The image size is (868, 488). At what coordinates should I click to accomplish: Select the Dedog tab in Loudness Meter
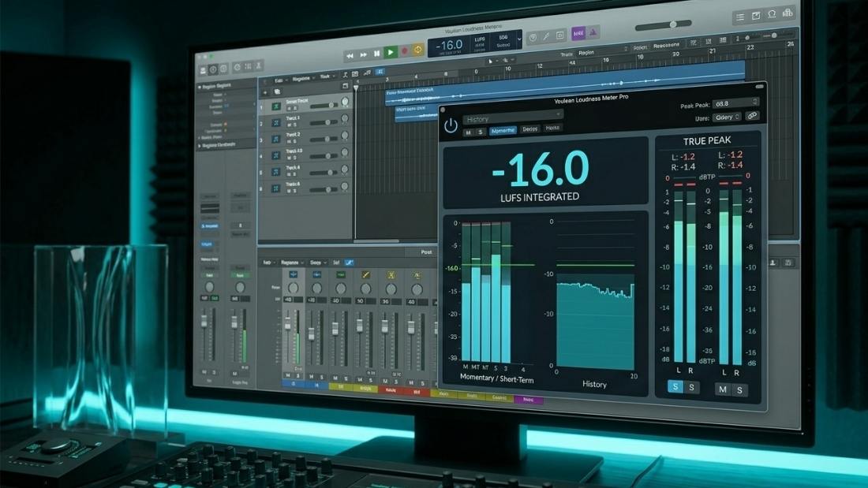coord(530,129)
